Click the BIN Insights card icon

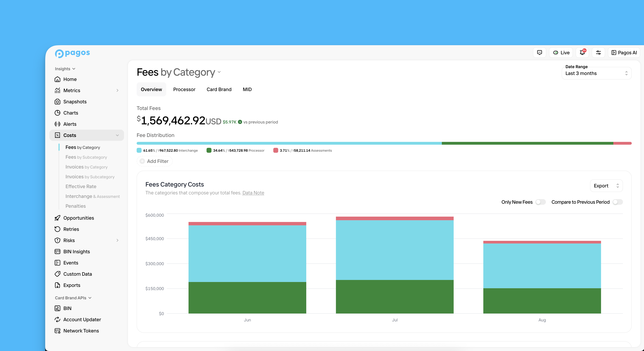(57, 252)
